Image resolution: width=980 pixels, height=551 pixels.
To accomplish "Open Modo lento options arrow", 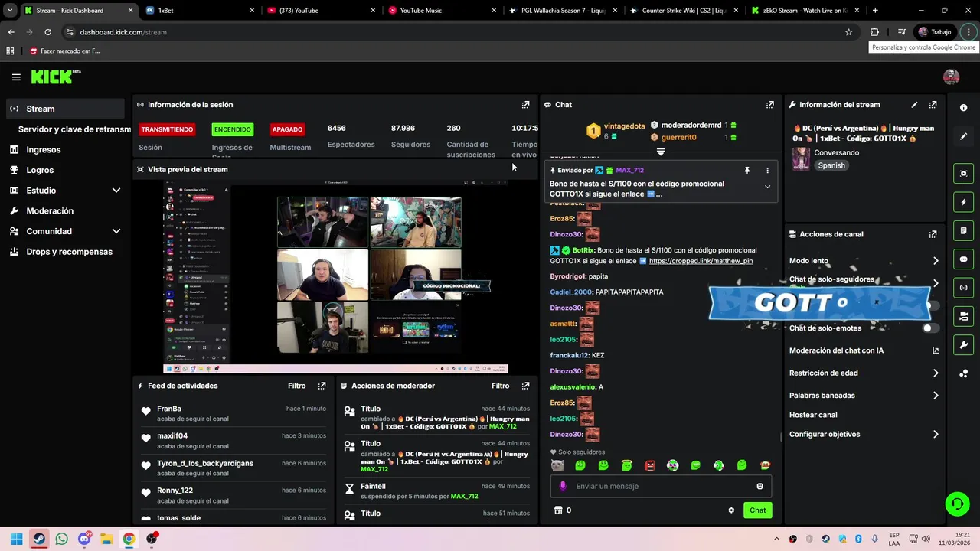I will coord(936,261).
